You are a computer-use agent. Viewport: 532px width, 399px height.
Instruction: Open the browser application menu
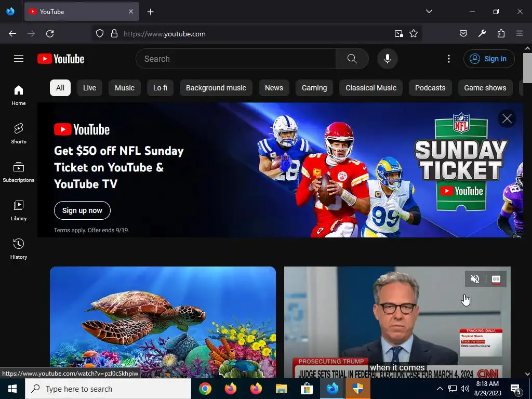520,34
